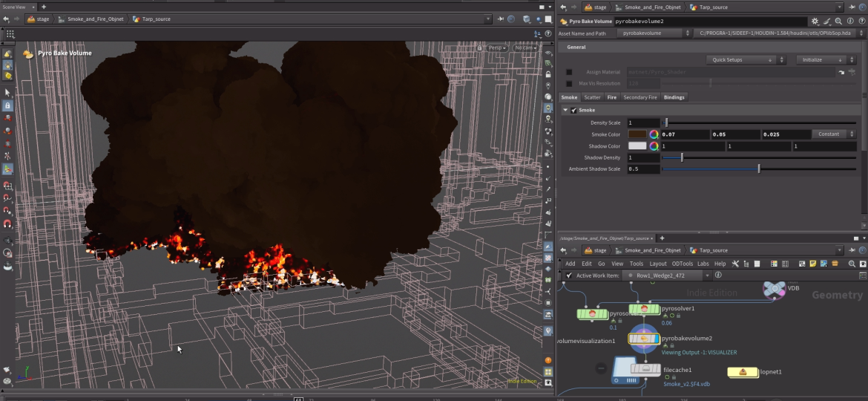Toggle the Smoke enable checkbox
This screenshot has height=401, width=868.
(573, 110)
